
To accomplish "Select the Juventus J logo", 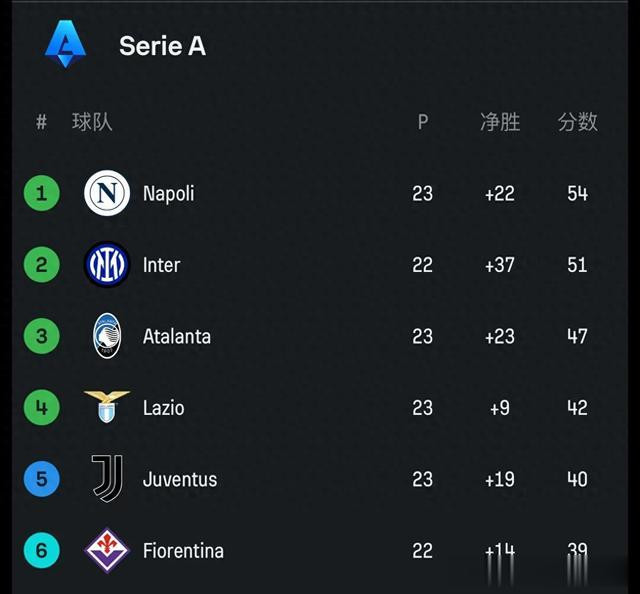I will pos(107,478).
